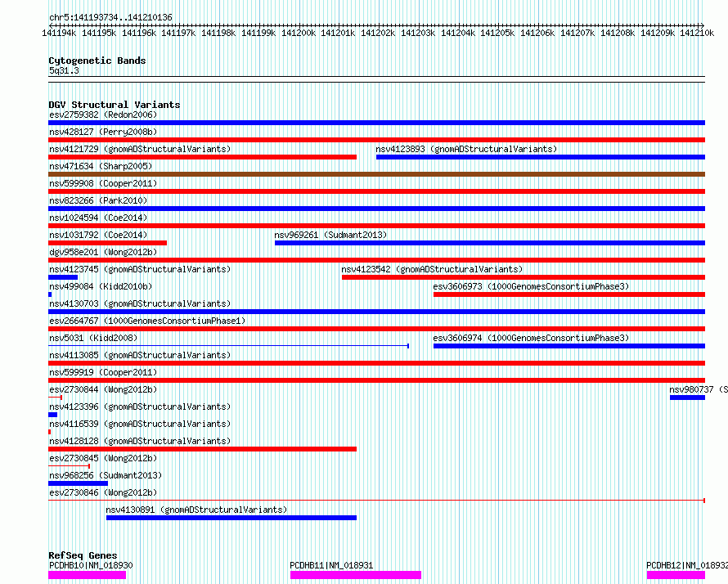This screenshot has width=728, height=584.
Task: Click the 141204k ruler label
Action: click(458, 33)
